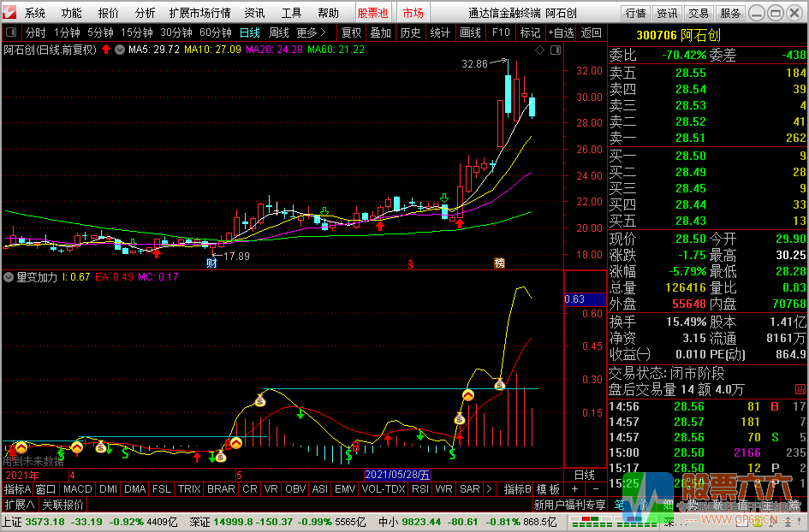Add stock with +自选 button

[562, 33]
